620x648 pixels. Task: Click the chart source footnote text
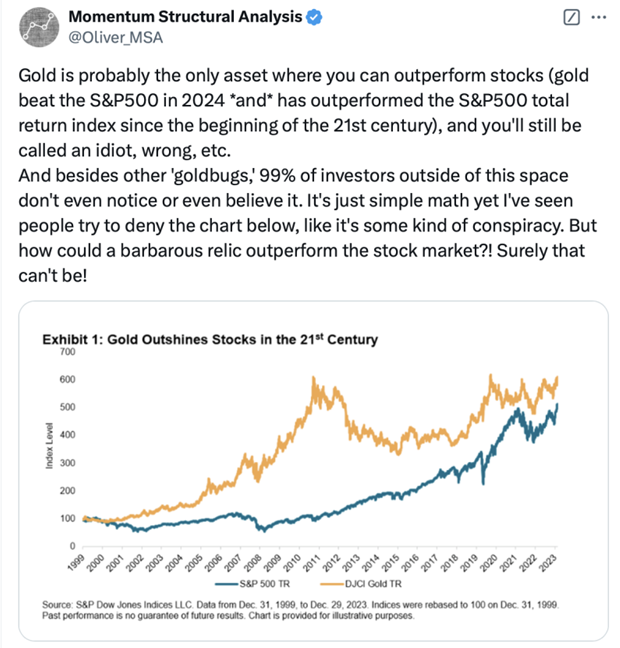click(x=300, y=614)
